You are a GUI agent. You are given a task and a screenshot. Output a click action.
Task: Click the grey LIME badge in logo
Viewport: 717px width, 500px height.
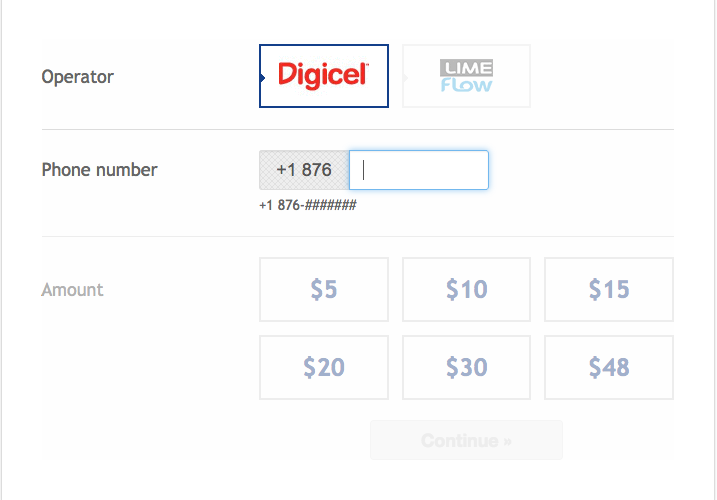tap(466, 68)
